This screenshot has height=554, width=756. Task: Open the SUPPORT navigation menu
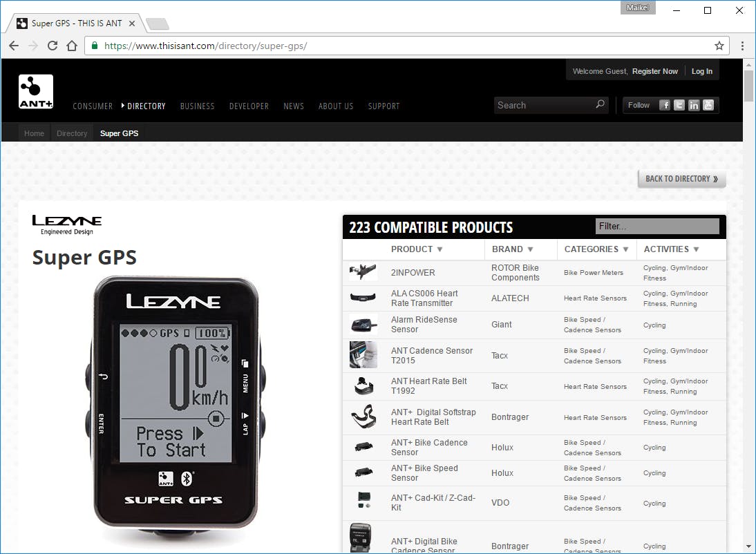[384, 106]
